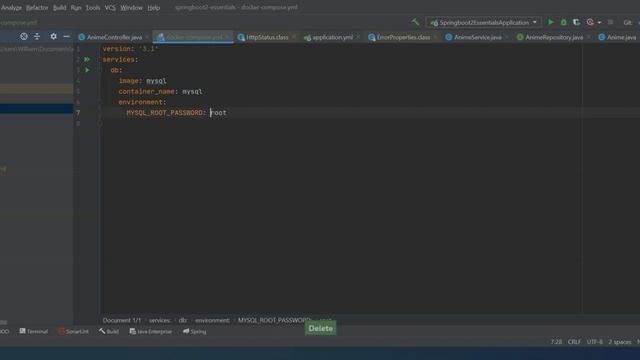Click the 'image' key on line 4

(x=129, y=81)
